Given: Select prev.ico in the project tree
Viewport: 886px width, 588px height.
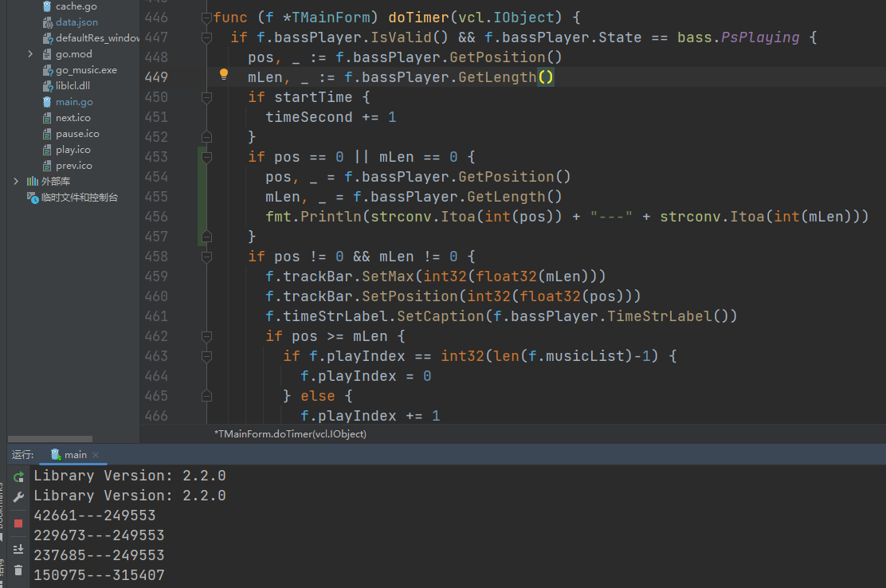Looking at the screenshot, I should [x=74, y=166].
